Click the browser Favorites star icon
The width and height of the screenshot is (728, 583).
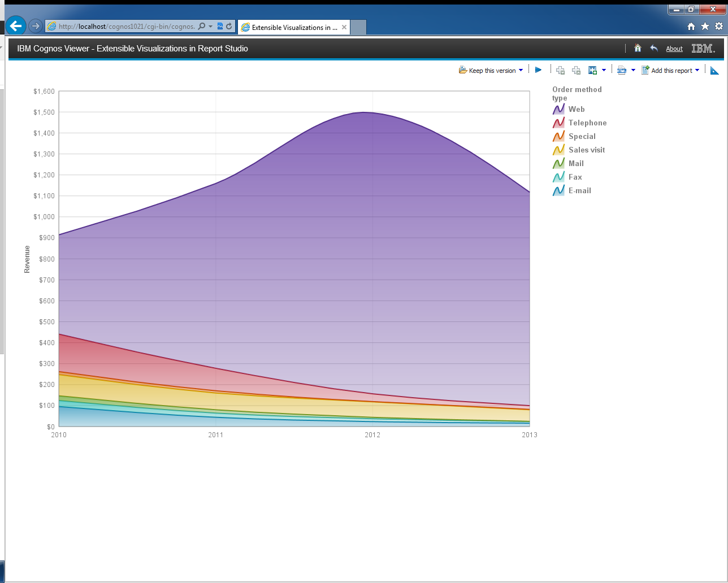705,26
